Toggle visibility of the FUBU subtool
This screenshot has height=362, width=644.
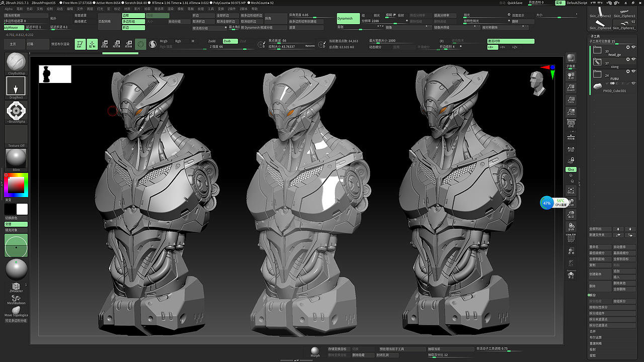click(633, 71)
